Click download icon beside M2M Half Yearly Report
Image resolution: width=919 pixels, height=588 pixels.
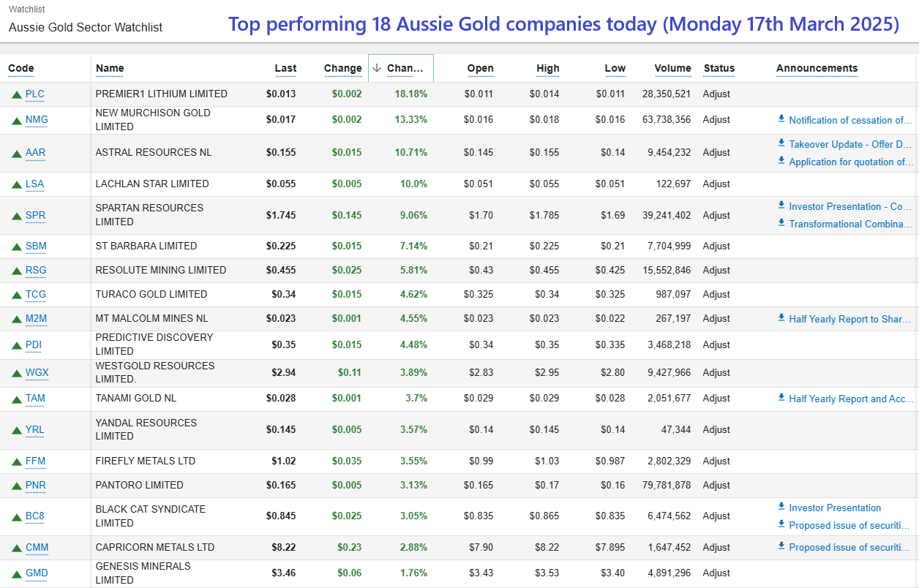781,319
